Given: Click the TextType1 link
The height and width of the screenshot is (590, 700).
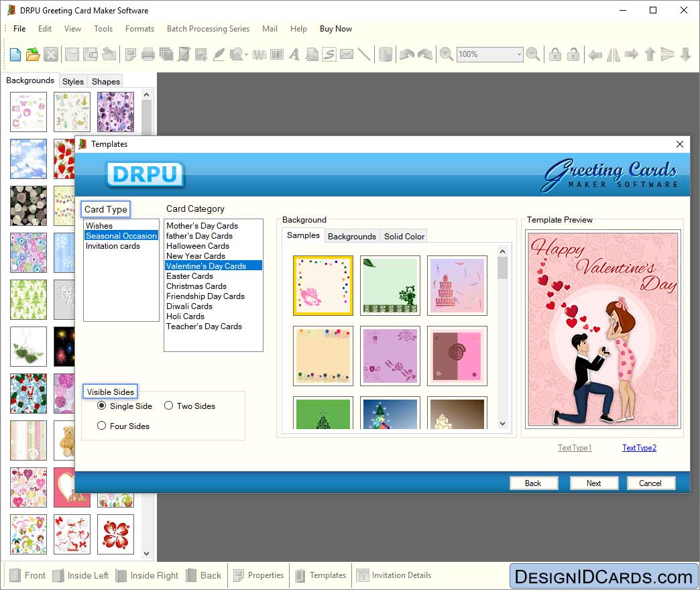Looking at the screenshot, I should click(x=575, y=448).
